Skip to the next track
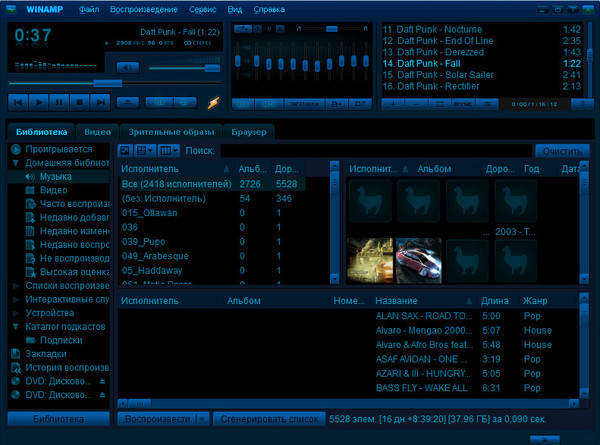 100,103
